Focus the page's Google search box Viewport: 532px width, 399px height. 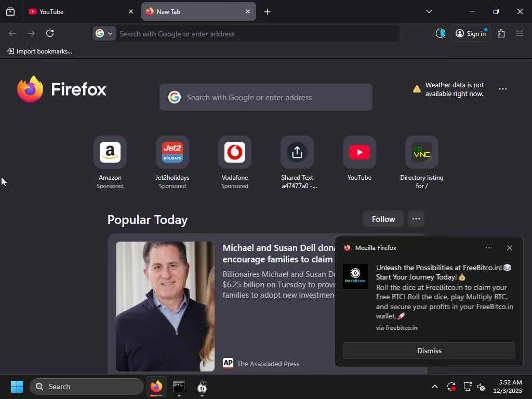click(x=266, y=97)
